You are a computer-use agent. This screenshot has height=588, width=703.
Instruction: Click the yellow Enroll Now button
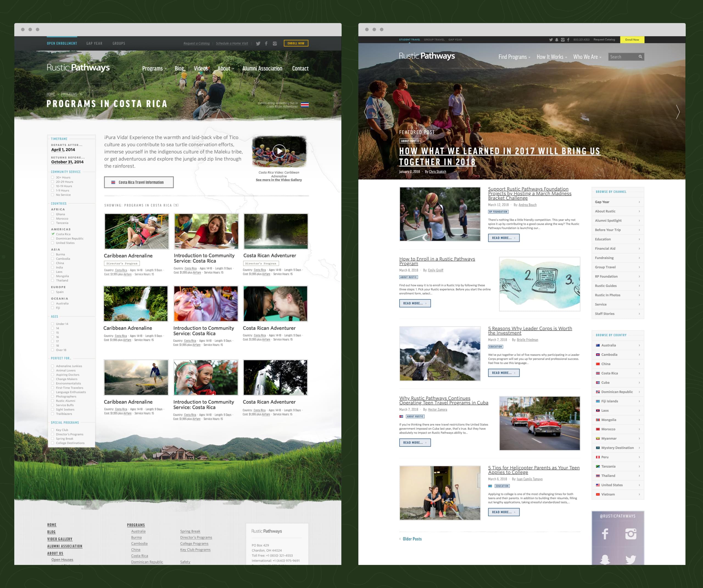click(632, 40)
